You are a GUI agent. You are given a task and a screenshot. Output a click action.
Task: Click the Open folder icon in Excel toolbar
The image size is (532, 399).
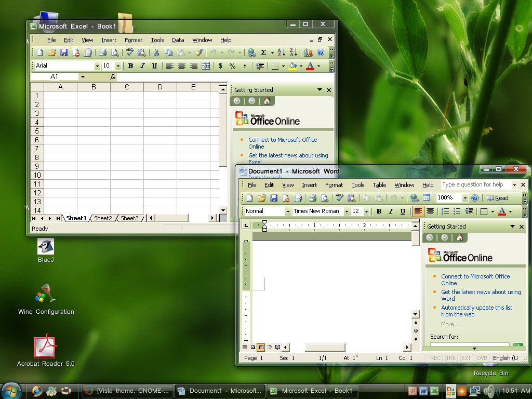click(x=51, y=52)
